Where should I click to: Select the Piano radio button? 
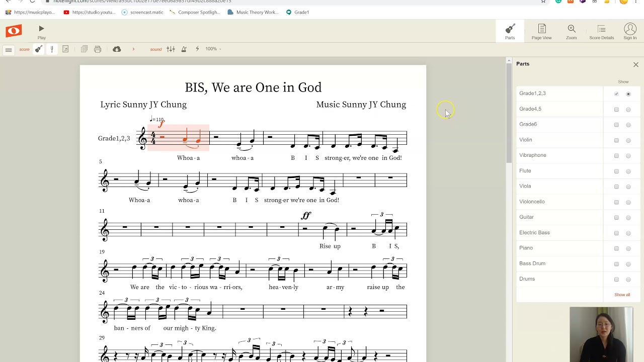click(628, 248)
